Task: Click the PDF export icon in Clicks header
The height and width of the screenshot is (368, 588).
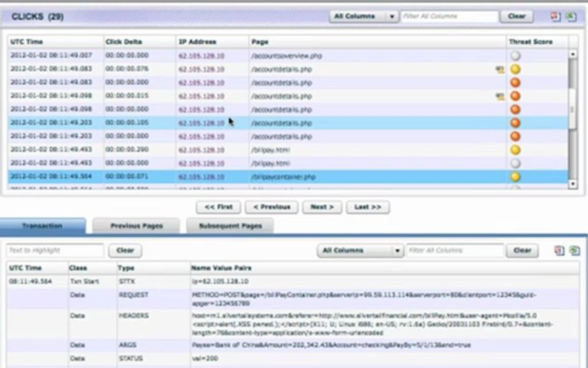Action: pos(555,16)
